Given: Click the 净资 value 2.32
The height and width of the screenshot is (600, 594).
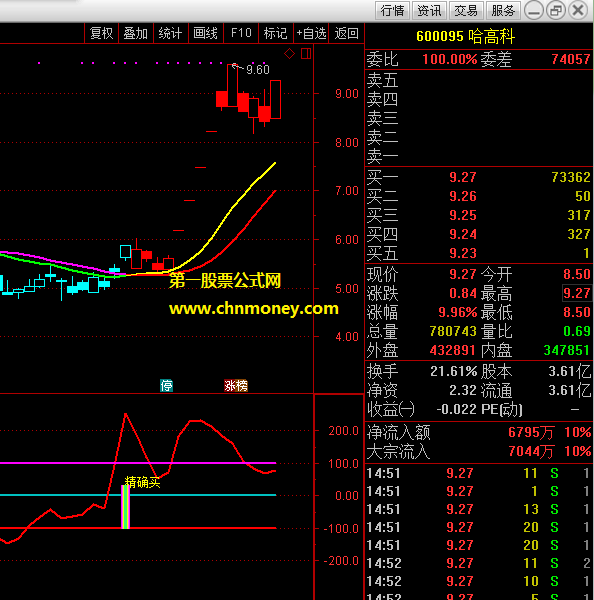Looking at the screenshot, I should (x=463, y=390).
